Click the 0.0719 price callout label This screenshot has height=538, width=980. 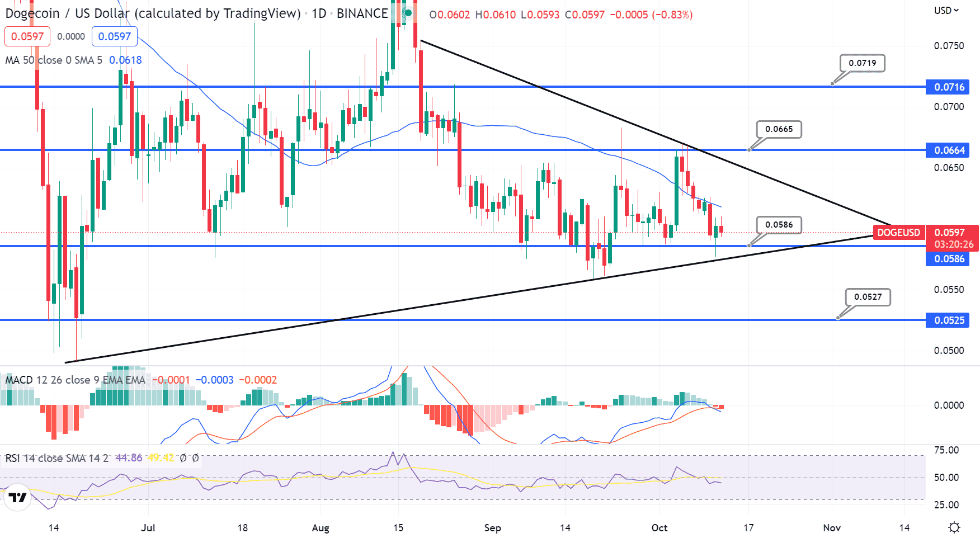tap(863, 63)
